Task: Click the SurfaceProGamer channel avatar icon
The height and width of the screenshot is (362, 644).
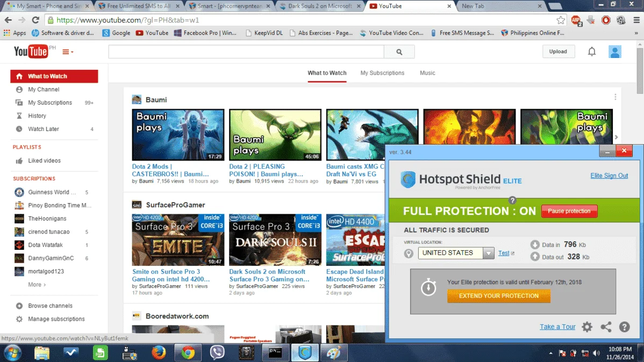Action: [x=137, y=205]
